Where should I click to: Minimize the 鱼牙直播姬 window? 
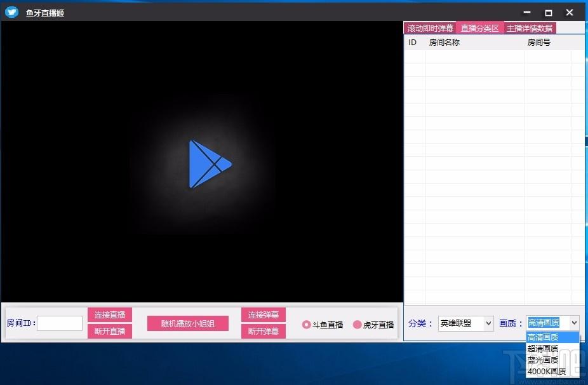tap(527, 12)
